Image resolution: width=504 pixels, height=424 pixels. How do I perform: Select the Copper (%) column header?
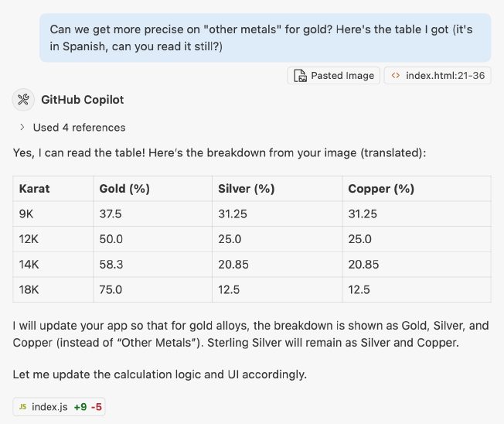[381, 189]
